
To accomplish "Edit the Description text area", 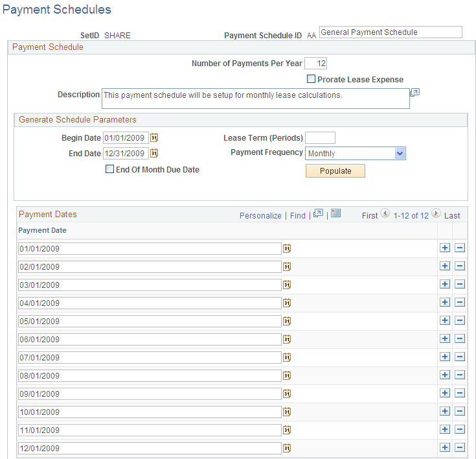I will tap(256, 99).
